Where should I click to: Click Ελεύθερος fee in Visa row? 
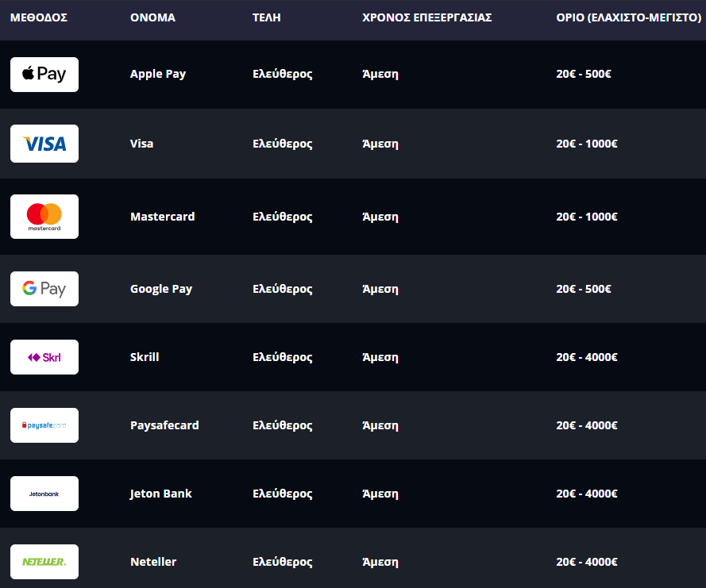282,144
